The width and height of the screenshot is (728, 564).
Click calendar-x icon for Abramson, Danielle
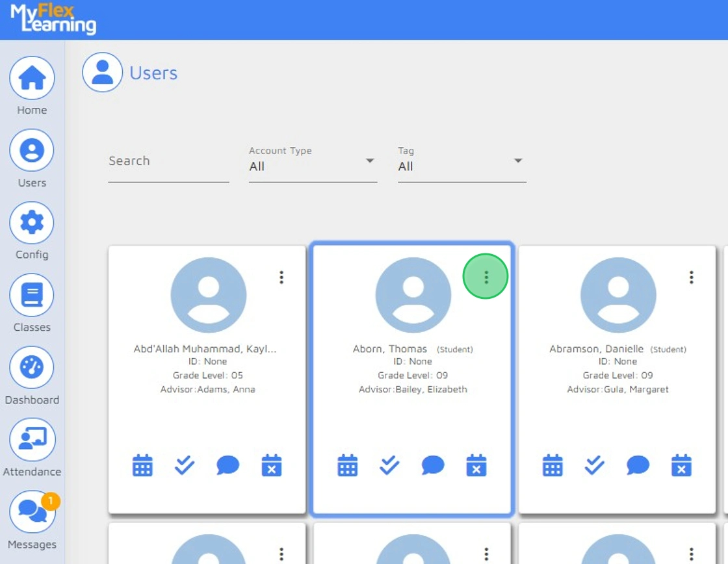682,465
